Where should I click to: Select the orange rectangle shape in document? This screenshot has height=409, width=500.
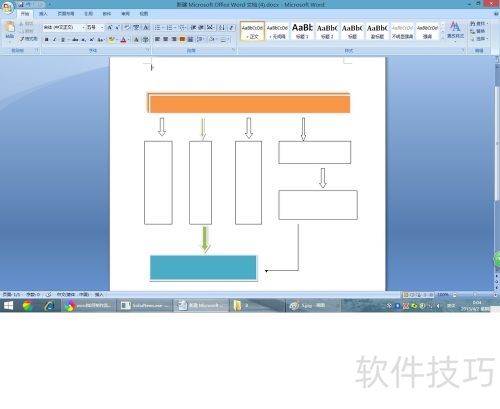pyautogui.click(x=249, y=103)
